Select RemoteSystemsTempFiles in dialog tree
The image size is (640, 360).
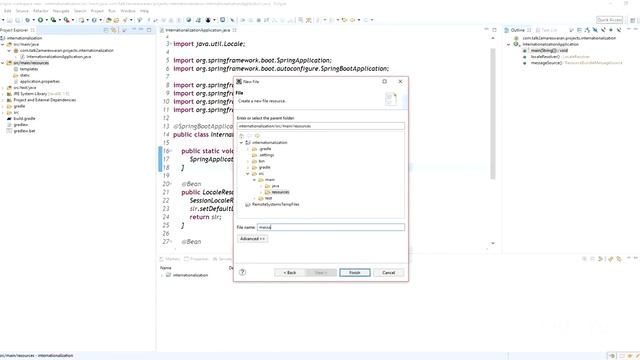[x=276, y=204]
